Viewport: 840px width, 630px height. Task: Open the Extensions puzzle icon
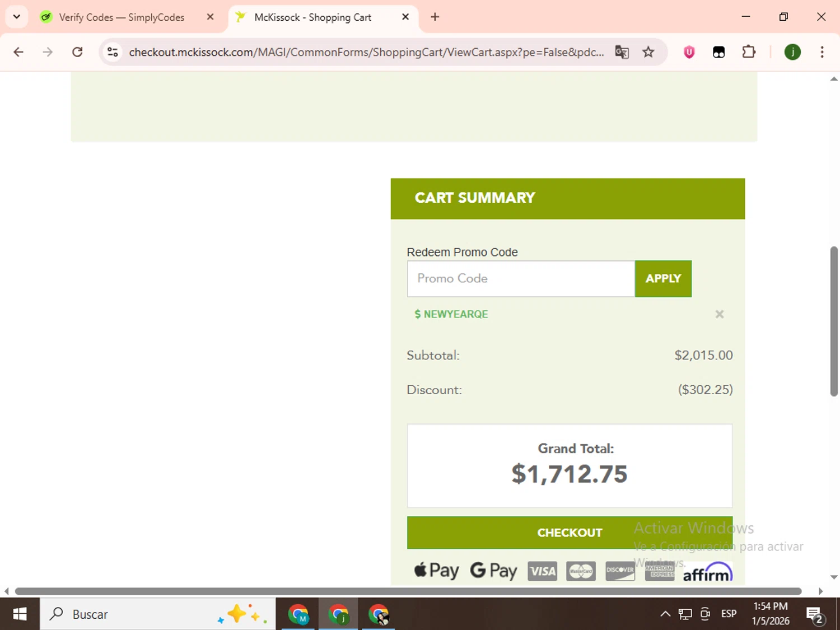[749, 52]
